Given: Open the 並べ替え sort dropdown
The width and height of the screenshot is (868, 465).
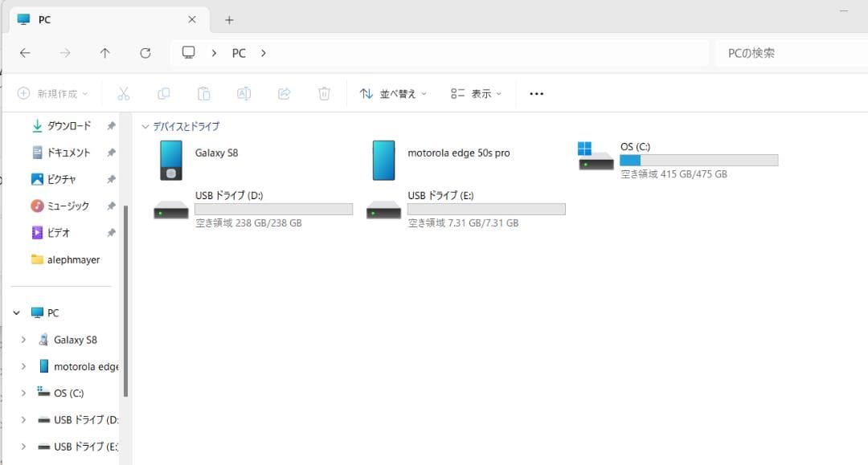Looking at the screenshot, I should [x=392, y=93].
